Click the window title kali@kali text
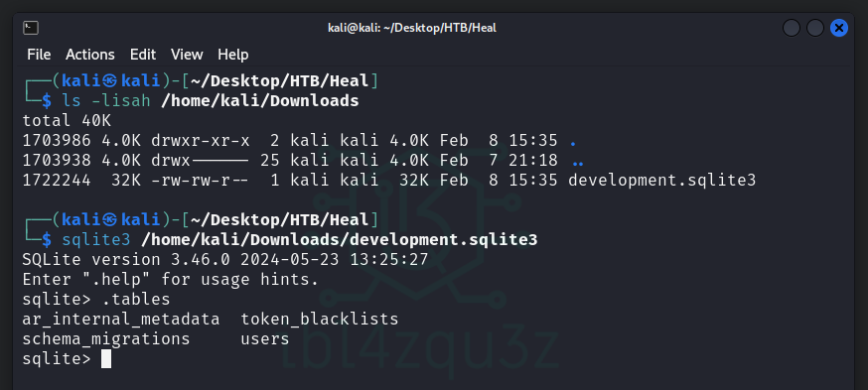Screen dimensions: 868x390 [x=412, y=28]
